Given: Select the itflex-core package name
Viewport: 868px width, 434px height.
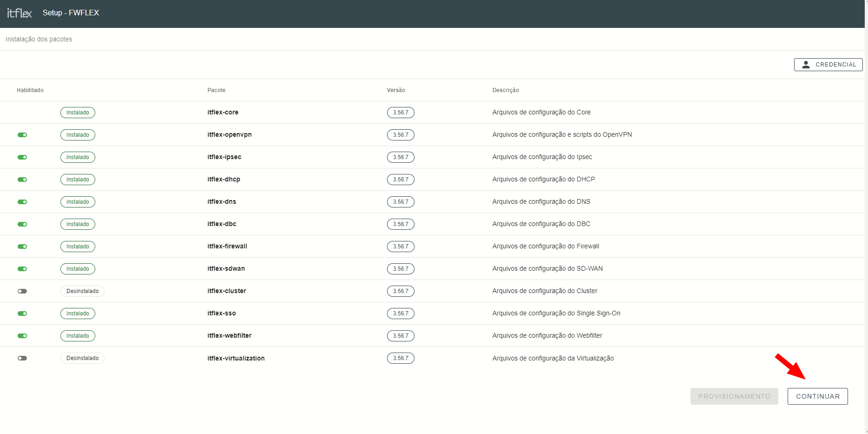Looking at the screenshot, I should pyautogui.click(x=223, y=112).
